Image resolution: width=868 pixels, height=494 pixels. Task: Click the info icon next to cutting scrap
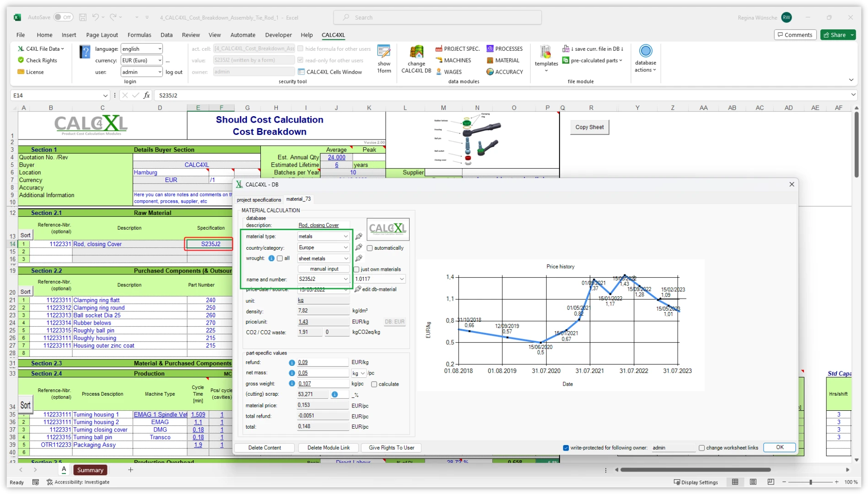coord(335,394)
